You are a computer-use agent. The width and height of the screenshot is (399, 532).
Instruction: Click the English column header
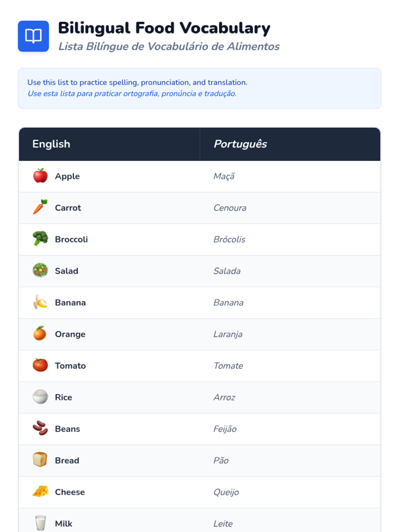click(51, 144)
